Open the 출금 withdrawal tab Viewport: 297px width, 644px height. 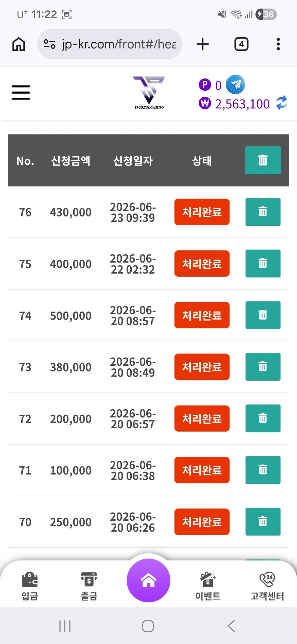89,586
